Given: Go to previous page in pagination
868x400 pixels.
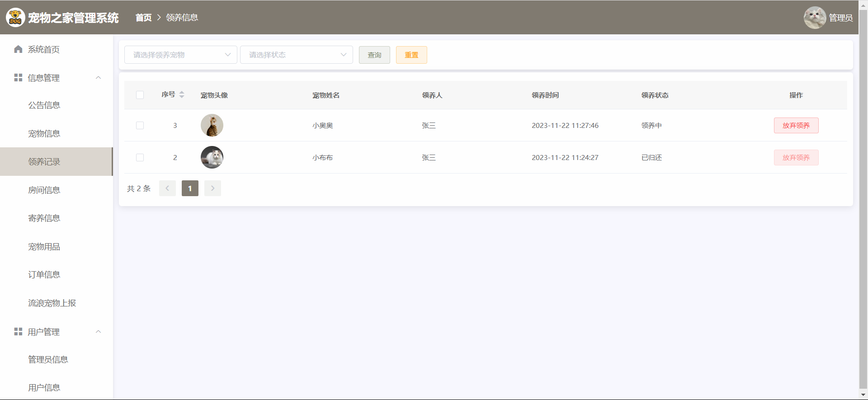Looking at the screenshot, I should pyautogui.click(x=167, y=188).
